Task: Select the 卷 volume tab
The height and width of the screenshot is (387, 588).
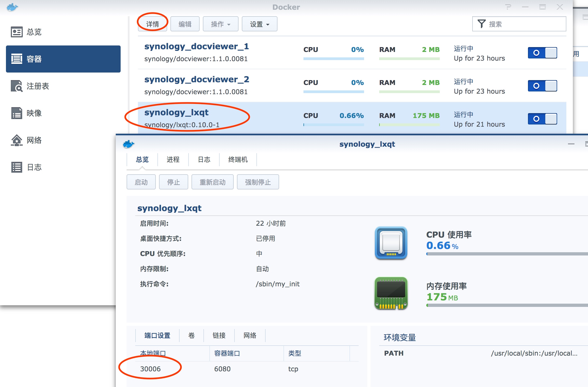Action: click(191, 335)
